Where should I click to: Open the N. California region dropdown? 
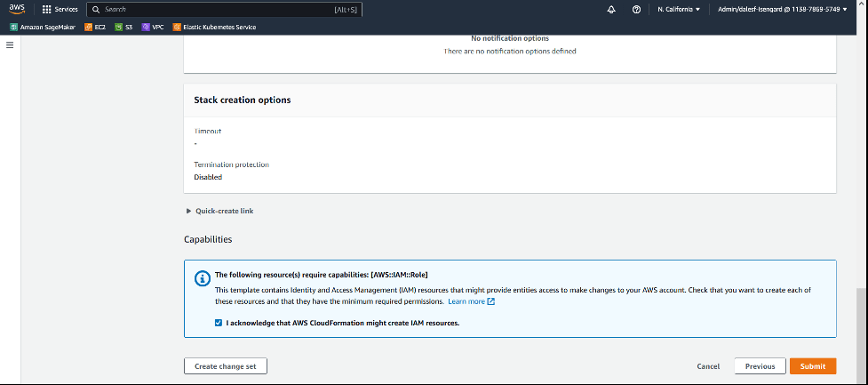(x=679, y=9)
